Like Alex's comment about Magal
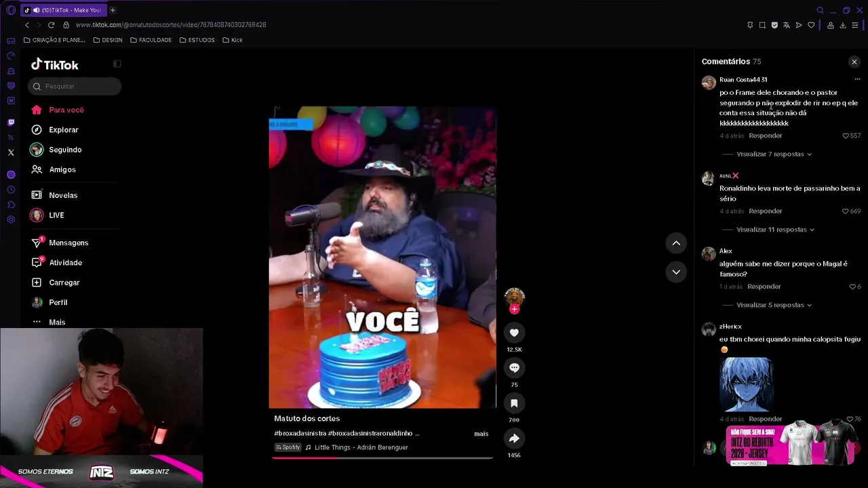 pos(852,287)
